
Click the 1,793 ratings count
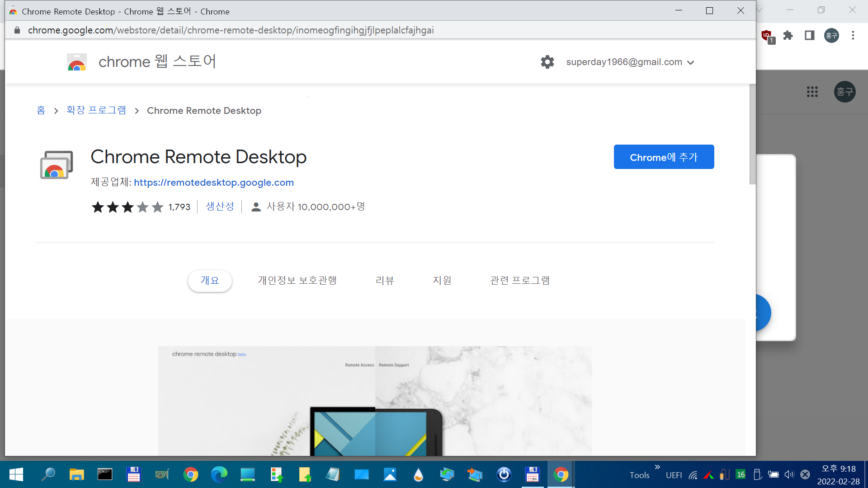click(x=179, y=207)
